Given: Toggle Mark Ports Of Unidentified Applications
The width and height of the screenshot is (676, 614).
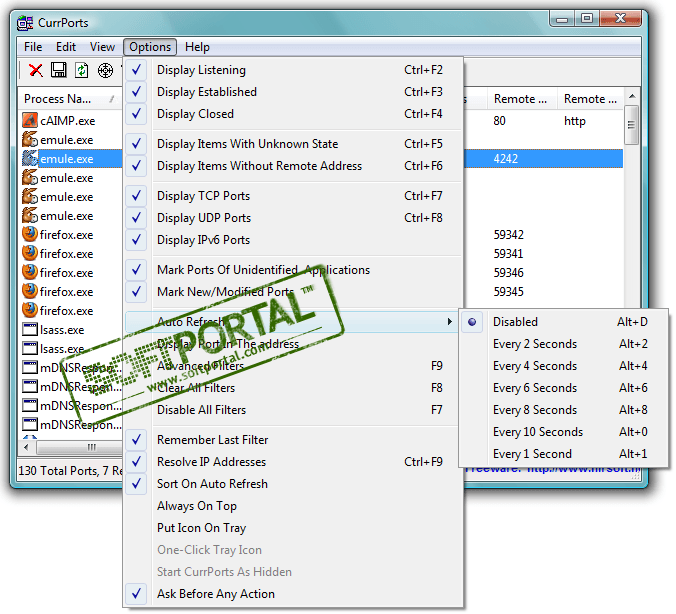Looking at the screenshot, I should (293, 270).
